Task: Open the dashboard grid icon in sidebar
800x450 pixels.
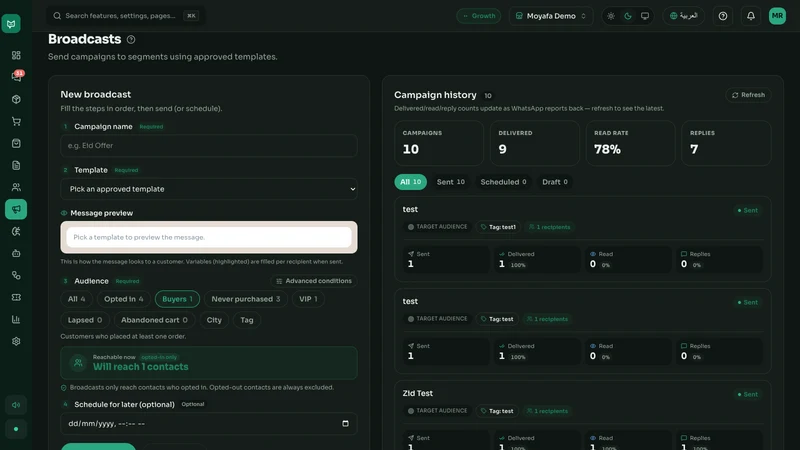Action: pyautogui.click(x=16, y=55)
